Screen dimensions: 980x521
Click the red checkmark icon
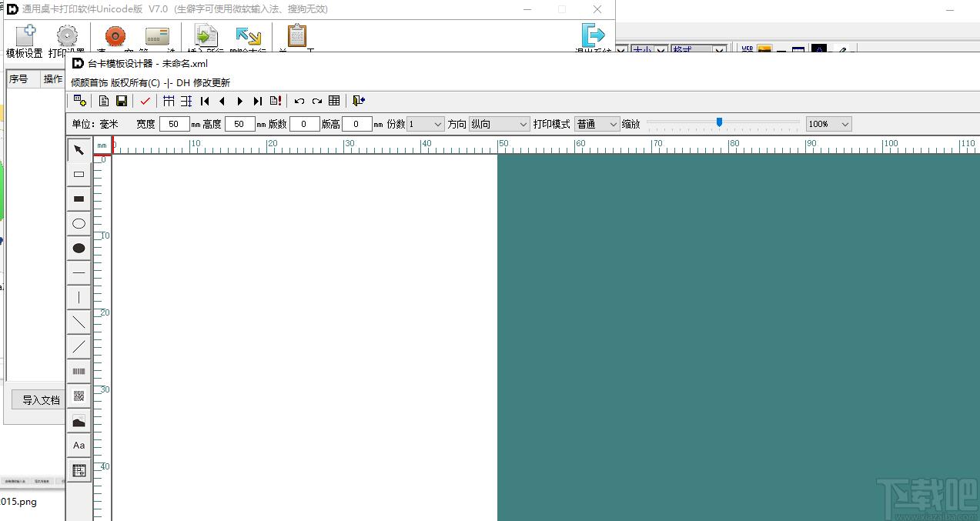click(x=145, y=101)
